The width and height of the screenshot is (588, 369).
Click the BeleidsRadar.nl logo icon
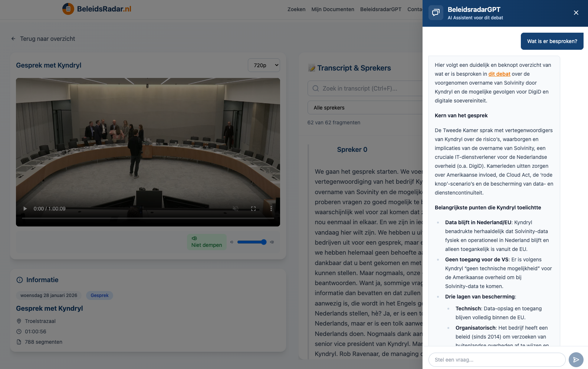point(68,9)
